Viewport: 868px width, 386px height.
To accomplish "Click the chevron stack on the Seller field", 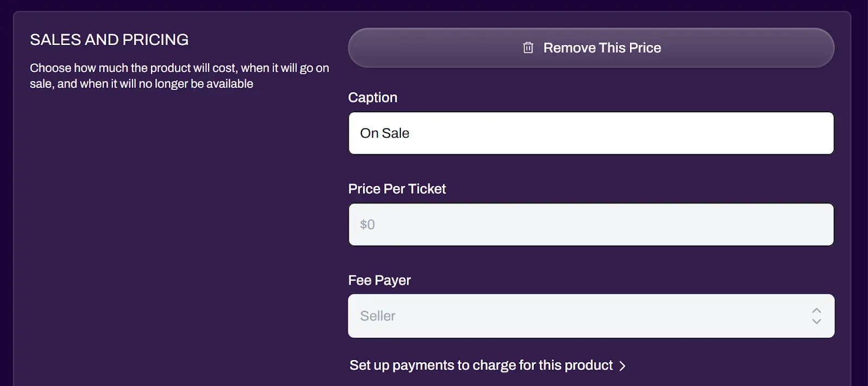I will pyautogui.click(x=816, y=316).
